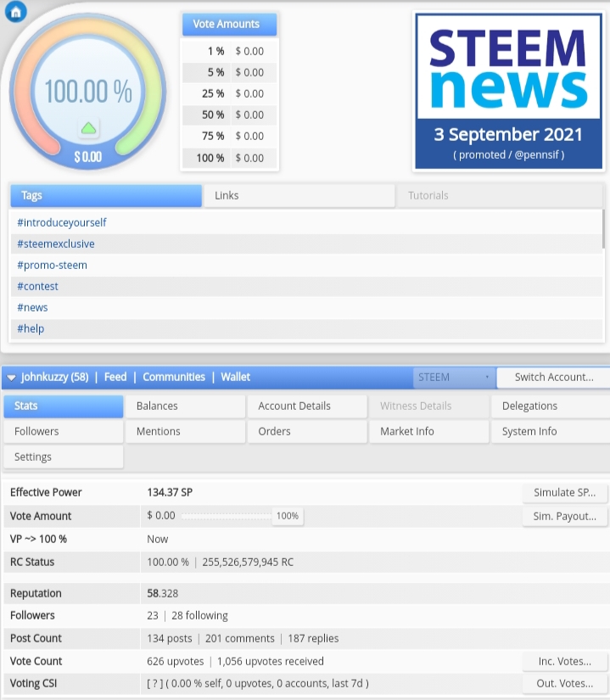This screenshot has width=610, height=700.
Task: Open the #news tag link
Action: pyautogui.click(x=32, y=308)
